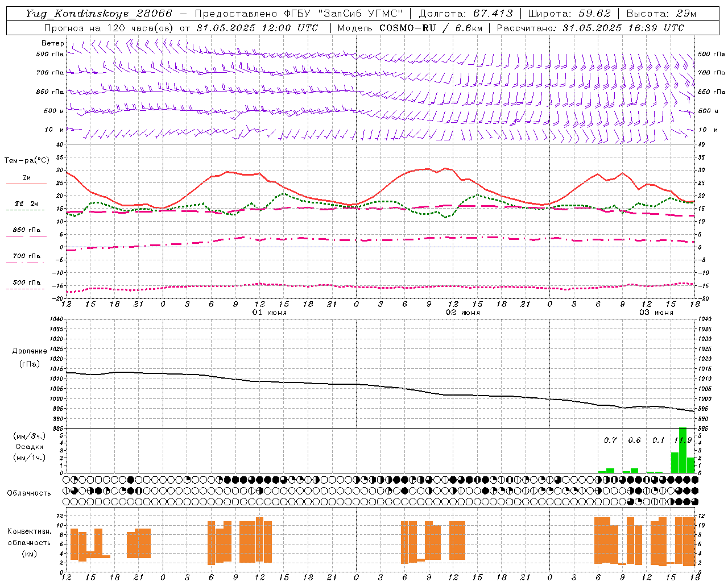
Task: Click the Ветер wind panel label
Action: 53,43
